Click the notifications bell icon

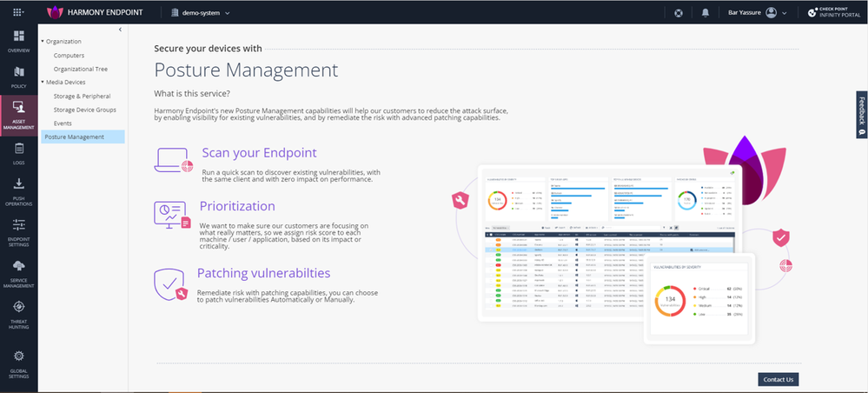(705, 13)
